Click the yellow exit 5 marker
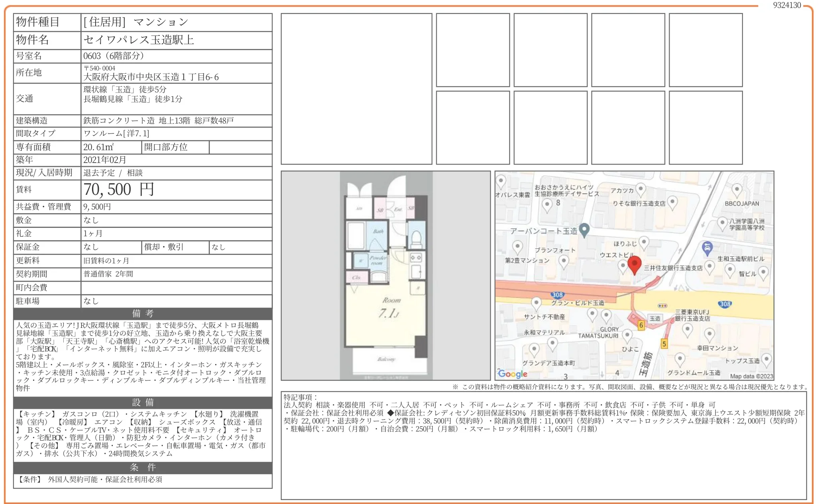819x504 pixels. click(x=664, y=343)
